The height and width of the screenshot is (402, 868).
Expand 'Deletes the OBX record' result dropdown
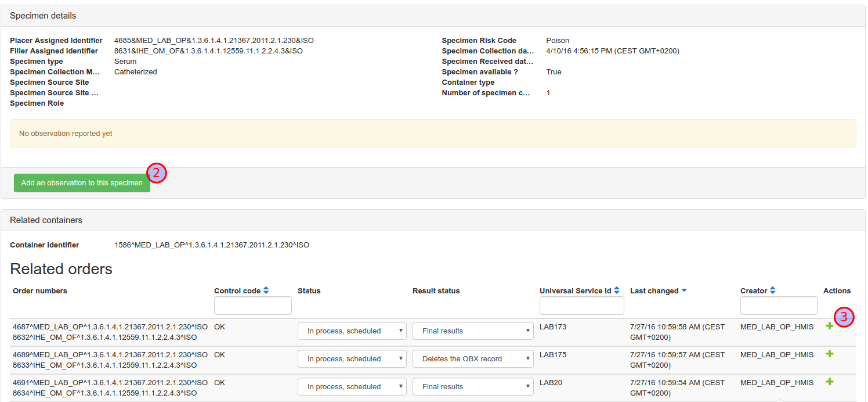click(x=472, y=359)
